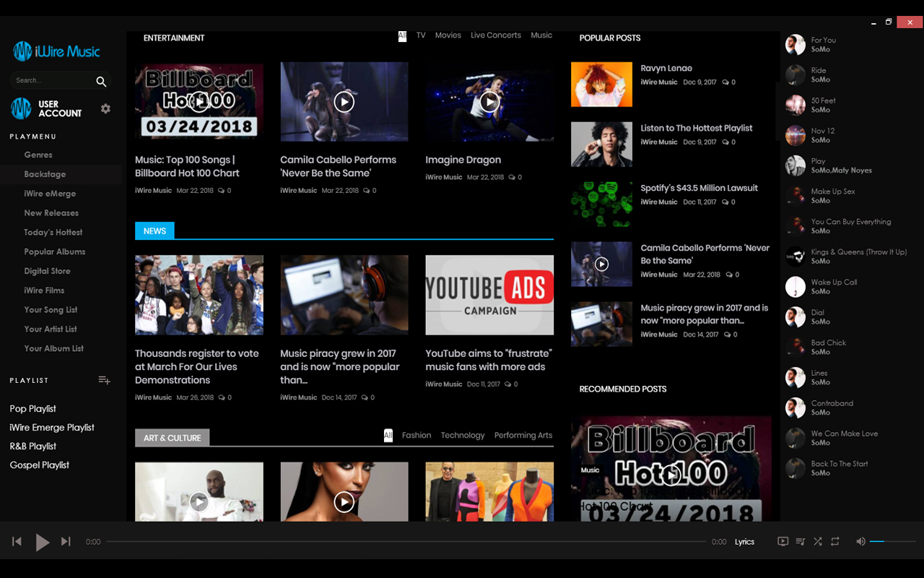Open the iWire Emerge Playlist
The image size is (924, 578).
click(x=52, y=428)
